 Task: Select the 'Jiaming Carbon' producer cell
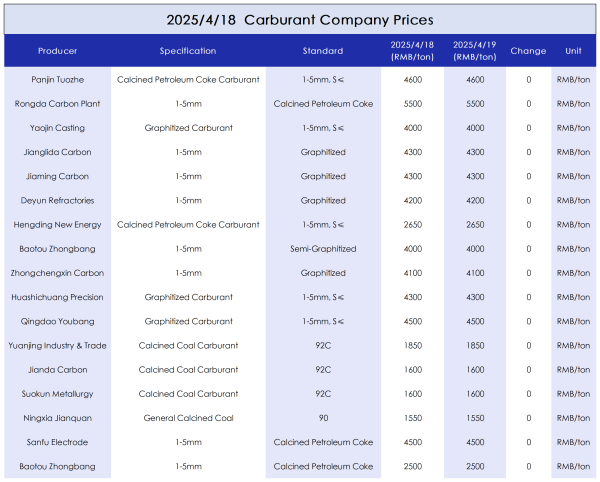(x=57, y=176)
